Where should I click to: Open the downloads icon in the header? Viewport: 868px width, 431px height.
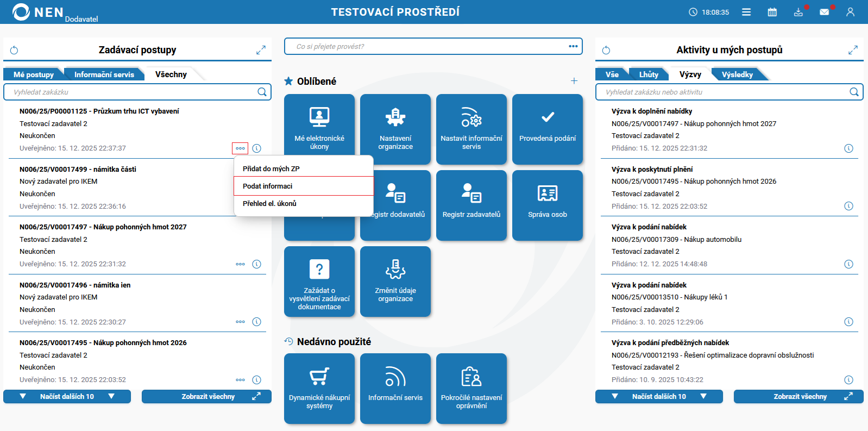click(798, 12)
